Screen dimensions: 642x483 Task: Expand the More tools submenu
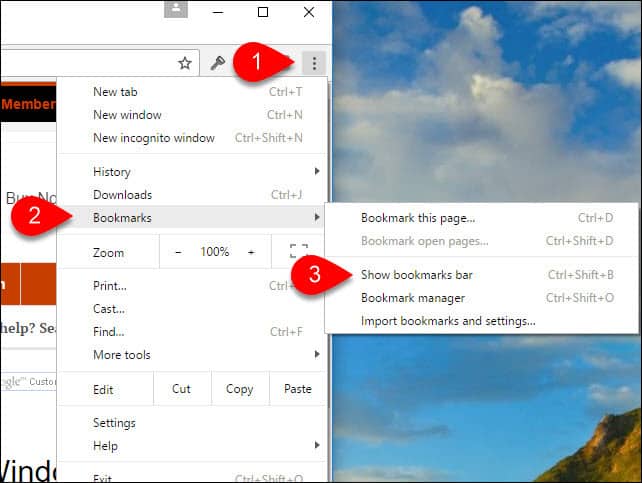[x=192, y=354]
